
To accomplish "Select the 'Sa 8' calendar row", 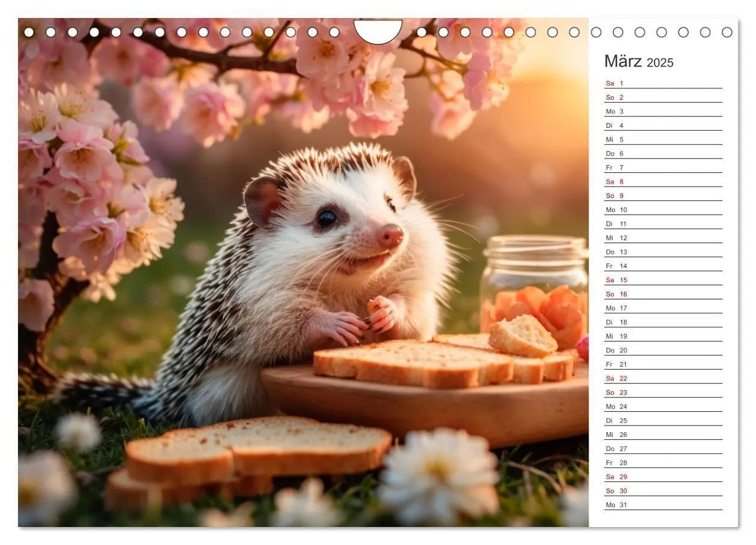I will tap(663, 181).
